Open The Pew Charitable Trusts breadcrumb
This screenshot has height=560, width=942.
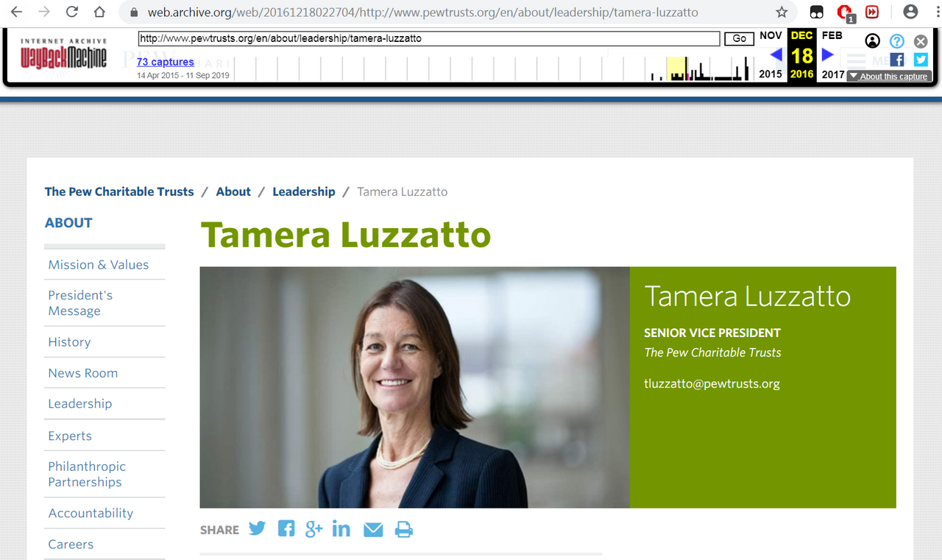click(x=119, y=191)
